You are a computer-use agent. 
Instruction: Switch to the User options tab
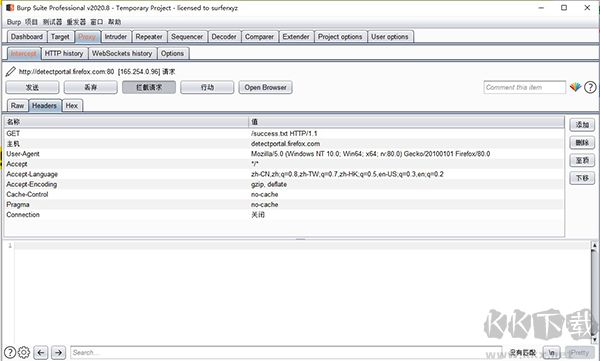pyautogui.click(x=390, y=37)
